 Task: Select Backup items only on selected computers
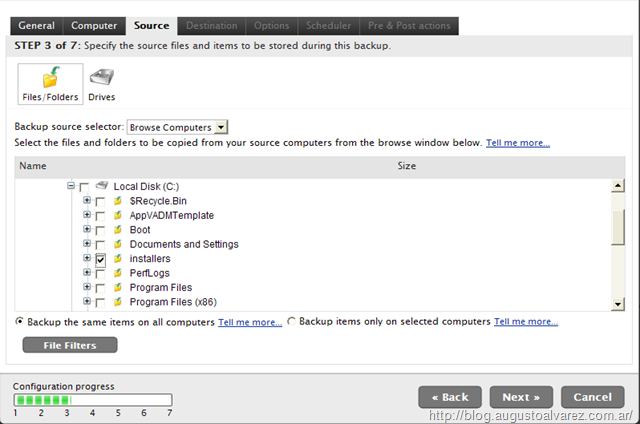292,322
